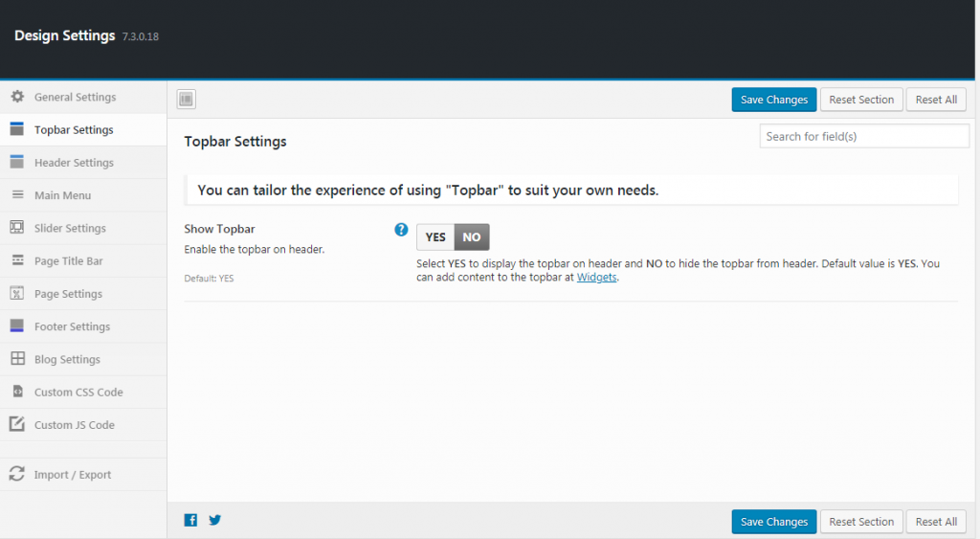Open Custom CSS Code section
Screen dimensions: 980x539
[x=83, y=393]
